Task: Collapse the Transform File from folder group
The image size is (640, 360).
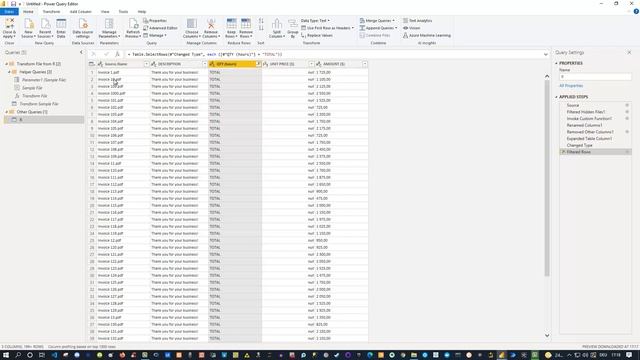Action: point(6,64)
